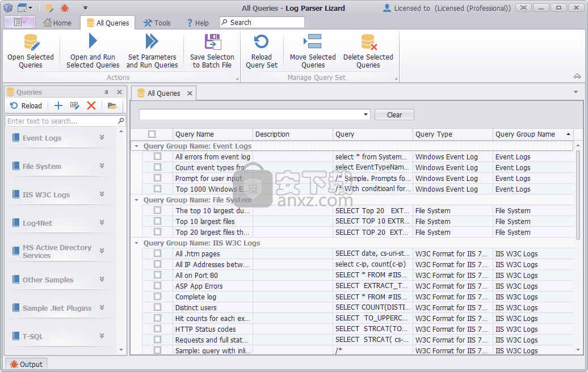Click Set Parameters and Run Queries
Viewport: 588px width, 372px height.
pos(152,52)
